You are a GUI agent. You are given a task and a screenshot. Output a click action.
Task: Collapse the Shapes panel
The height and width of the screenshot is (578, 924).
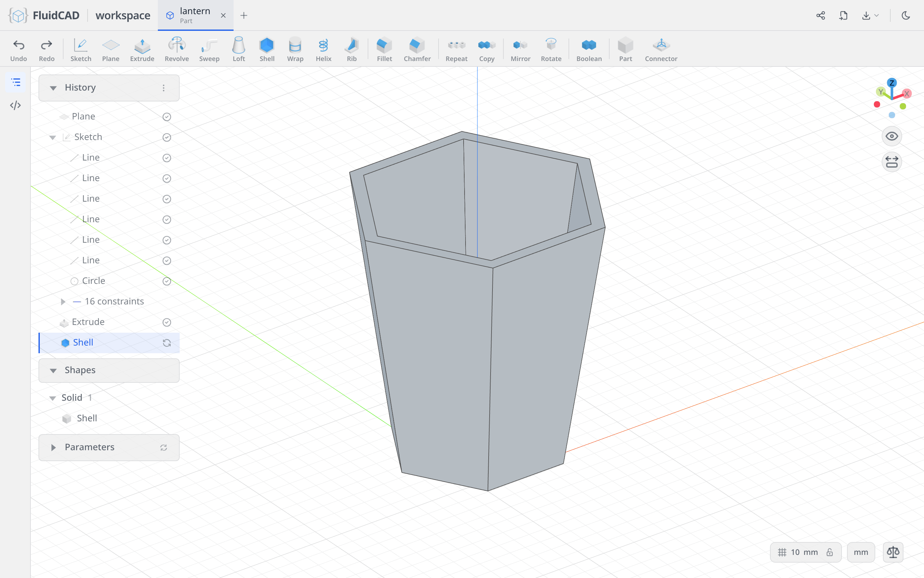coord(53,371)
